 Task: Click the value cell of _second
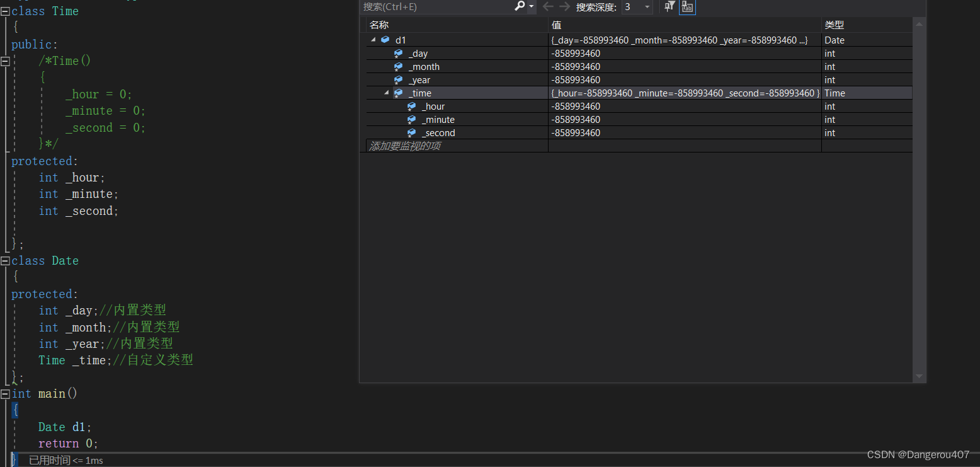(x=685, y=133)
